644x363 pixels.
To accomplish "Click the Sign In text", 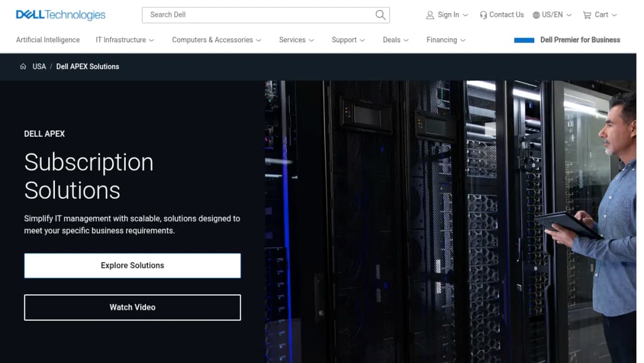I will pyautogui.click(x=448, y=15).
